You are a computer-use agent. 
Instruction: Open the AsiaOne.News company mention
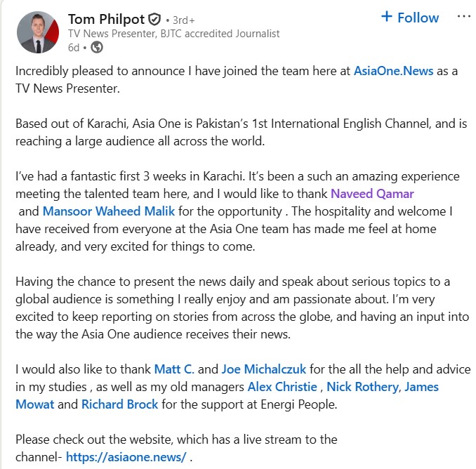(393, 70)
